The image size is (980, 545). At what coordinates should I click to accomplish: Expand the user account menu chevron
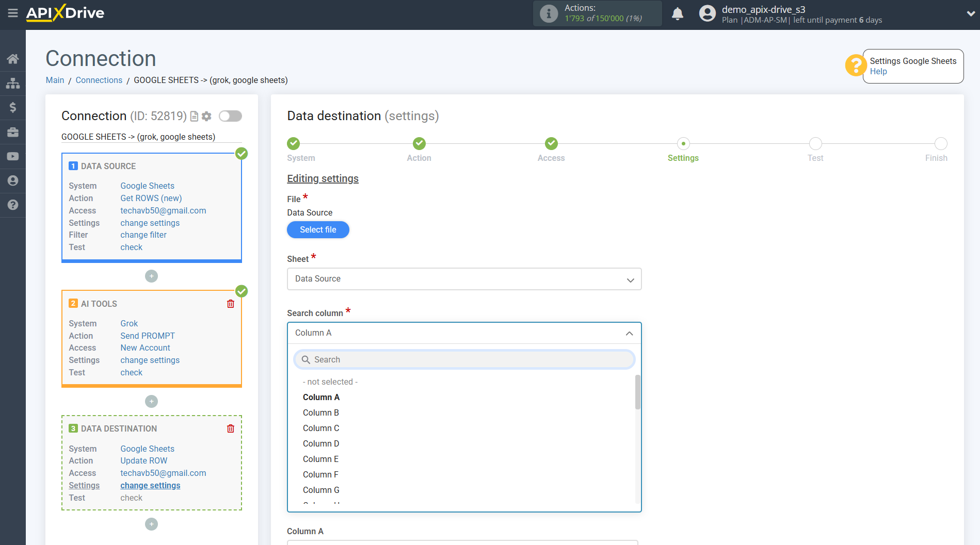pos(970,14)
